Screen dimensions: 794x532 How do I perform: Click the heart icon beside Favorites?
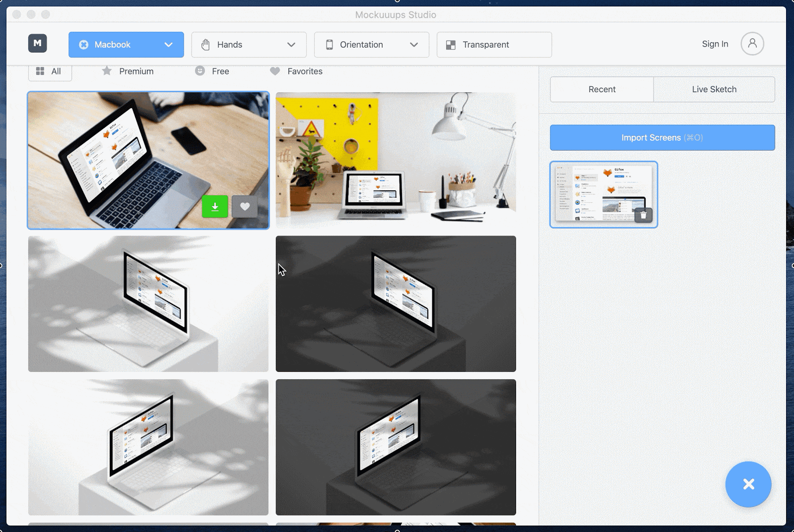tap(275, 71)
